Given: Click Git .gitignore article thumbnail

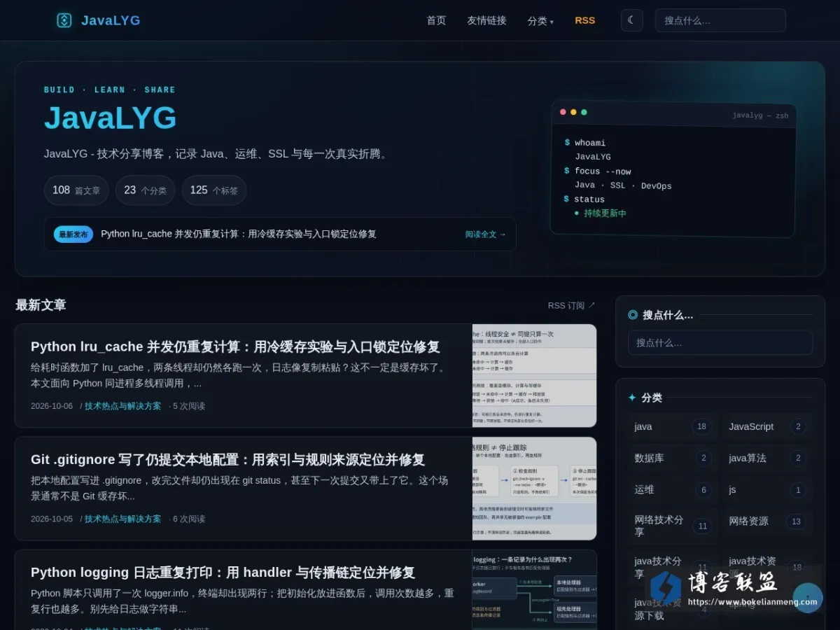Looking at the screenshot, I should click(535, 489).
